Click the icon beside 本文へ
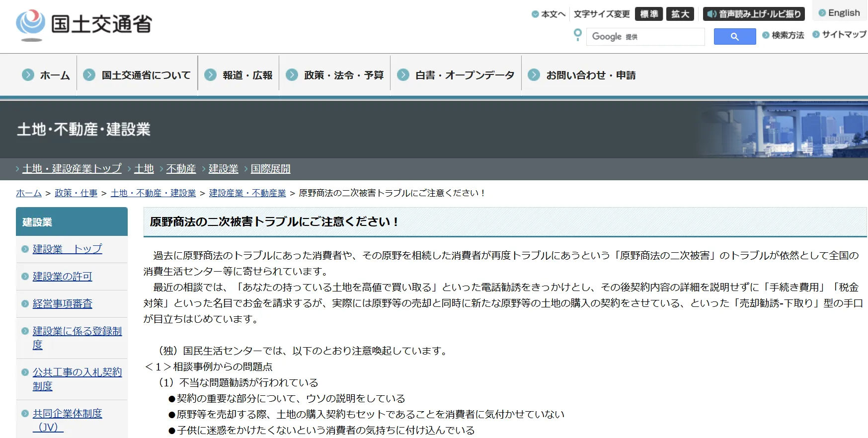Image resolution: width=868 pixels, height=438 pixels. pyautogui.click(x=535, y=14)
